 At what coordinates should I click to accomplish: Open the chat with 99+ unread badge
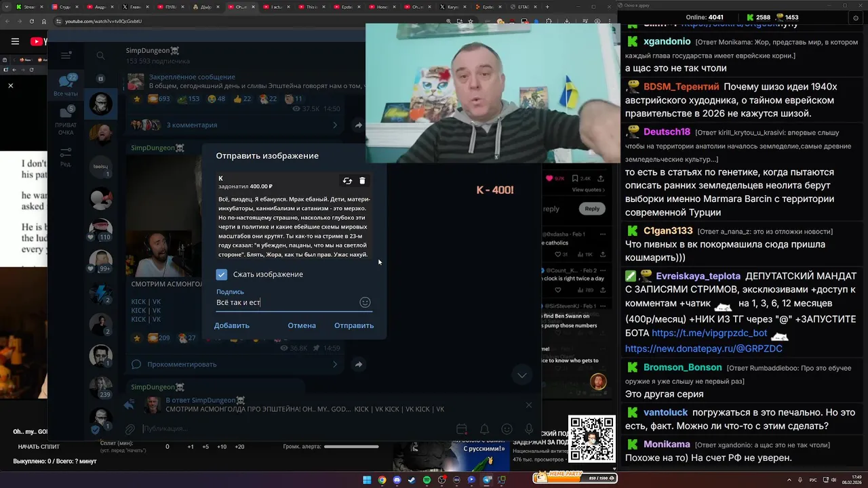click(101, 261)
